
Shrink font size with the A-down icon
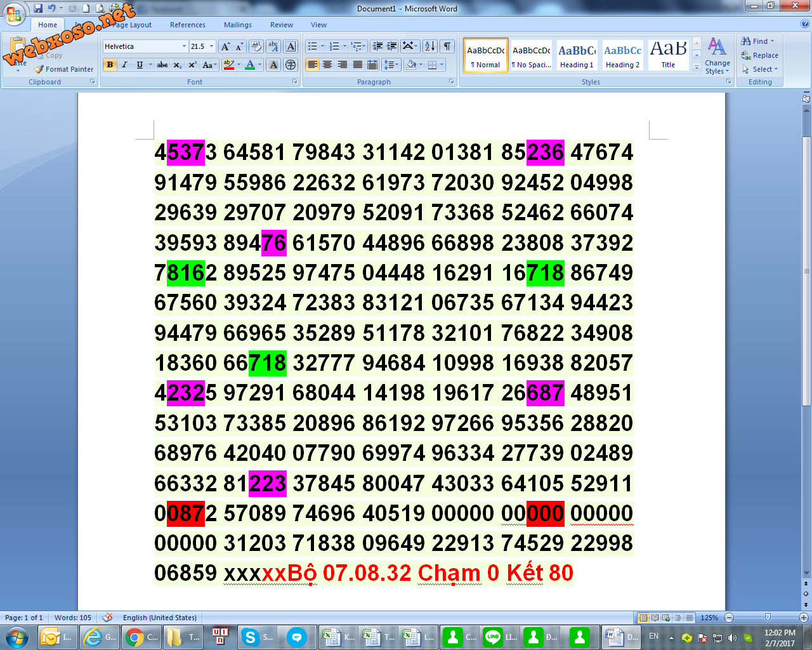(x=239, y=46)
